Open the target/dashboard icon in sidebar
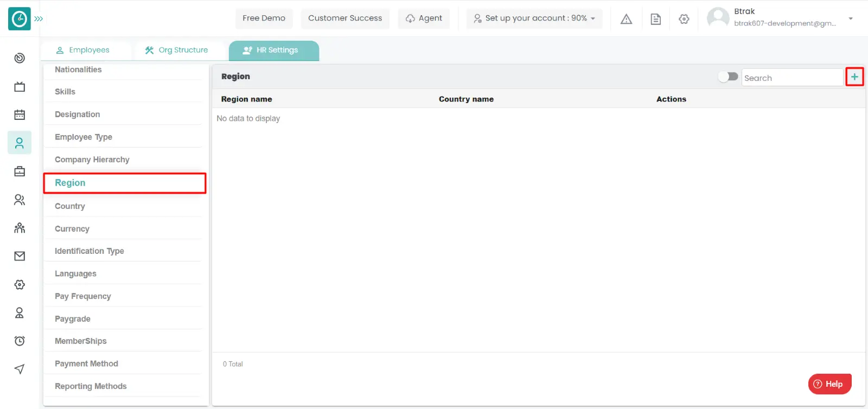 [x=20, y=58]
